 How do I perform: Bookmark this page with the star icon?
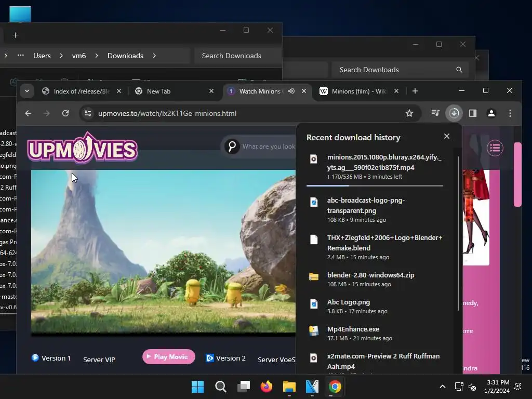(409, 113)
